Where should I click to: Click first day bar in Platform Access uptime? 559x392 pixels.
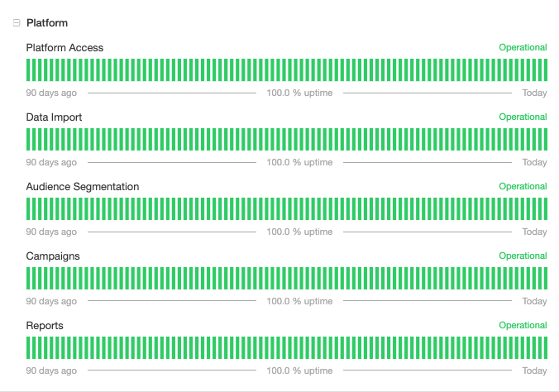[28, 70]
